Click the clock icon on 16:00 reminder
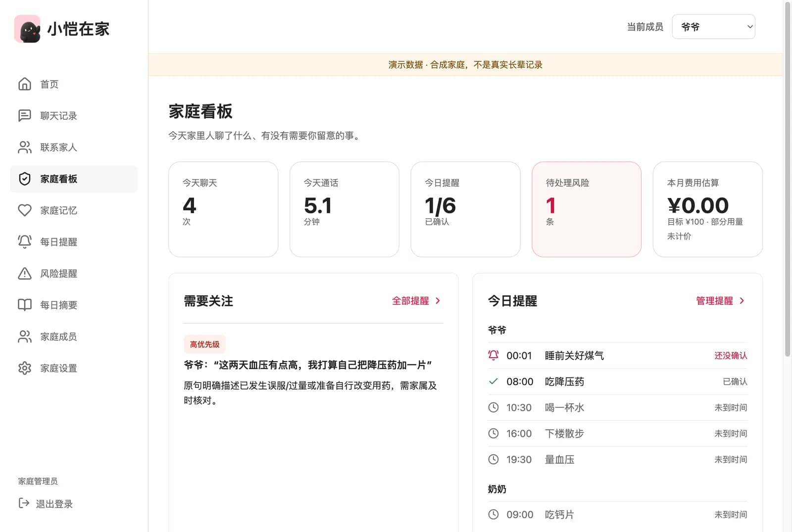This screenshot has height=532, width=792. (494, 434)
